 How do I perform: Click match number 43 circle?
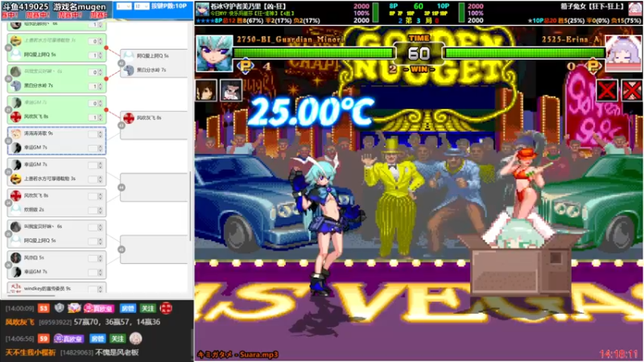[122, 125]
